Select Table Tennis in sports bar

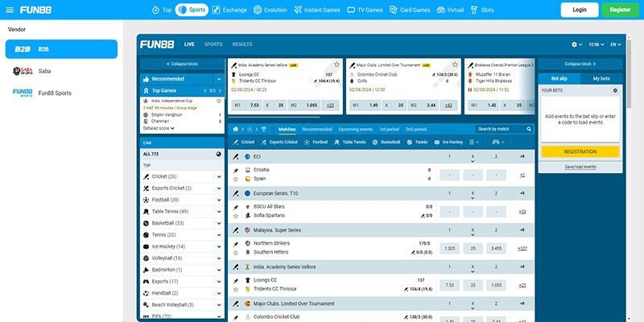click(350, 142)
